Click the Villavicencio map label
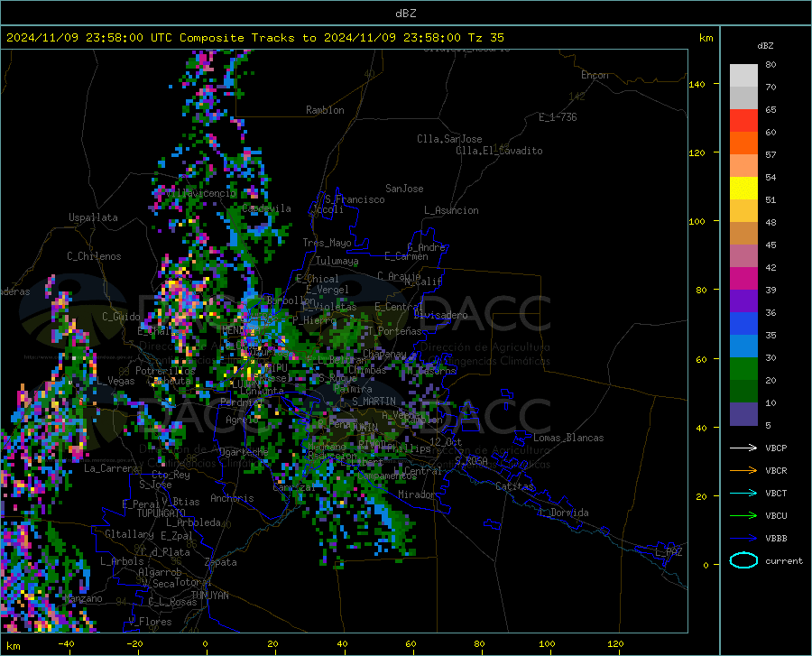The image size is (812, 656). [x=201, y=193]
